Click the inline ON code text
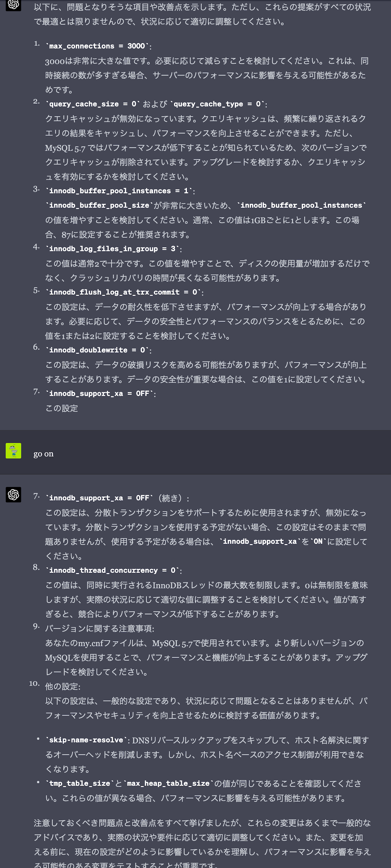 coord(318,542)
